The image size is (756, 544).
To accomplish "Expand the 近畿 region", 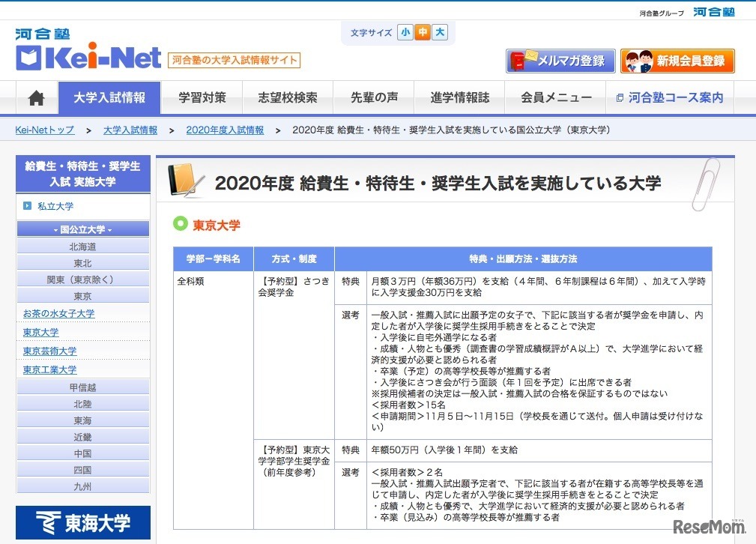I will [x=83, y=436].
